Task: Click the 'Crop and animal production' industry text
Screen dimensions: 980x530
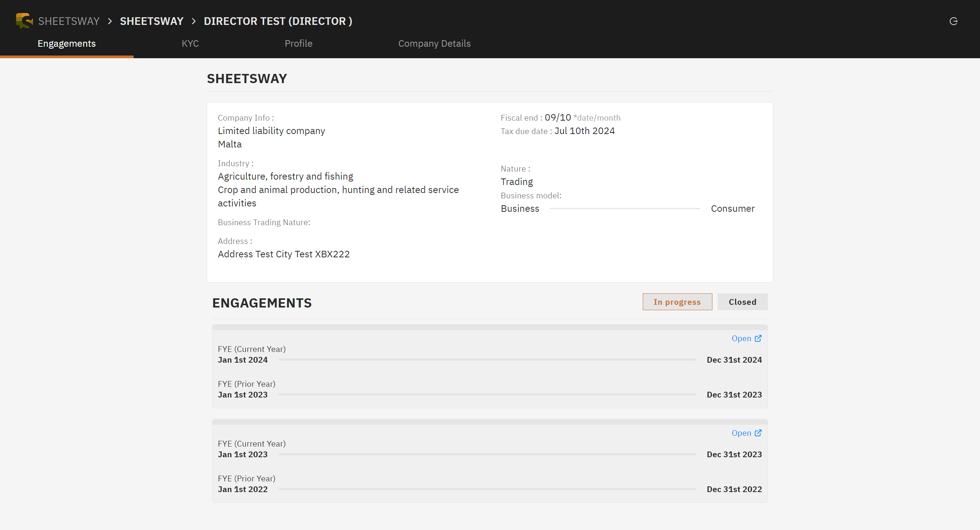Action: coord(338,196)
